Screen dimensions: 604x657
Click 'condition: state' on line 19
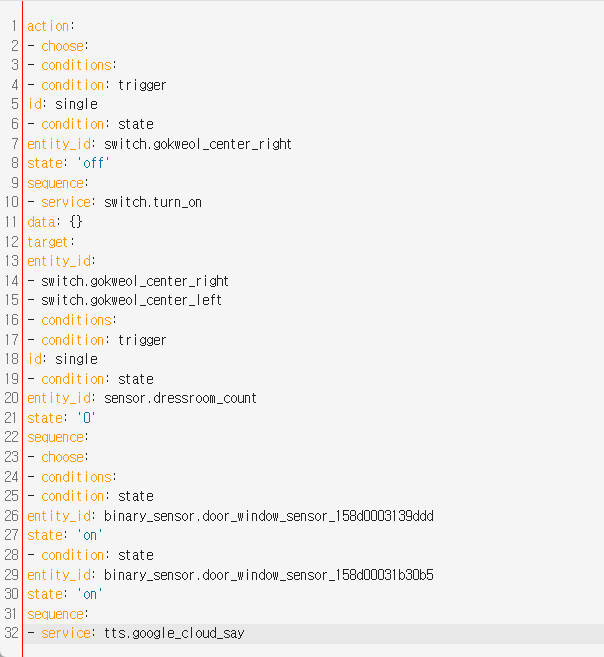[97, 379]
